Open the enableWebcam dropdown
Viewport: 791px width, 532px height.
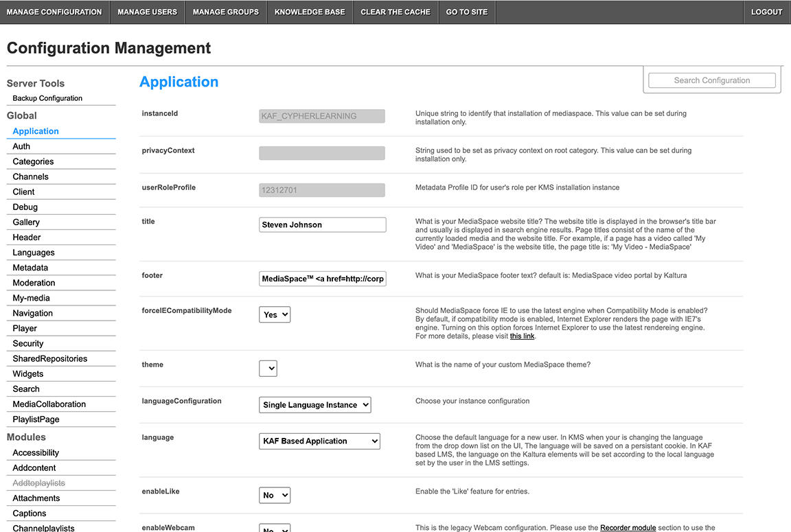click(x=275, y=528)
